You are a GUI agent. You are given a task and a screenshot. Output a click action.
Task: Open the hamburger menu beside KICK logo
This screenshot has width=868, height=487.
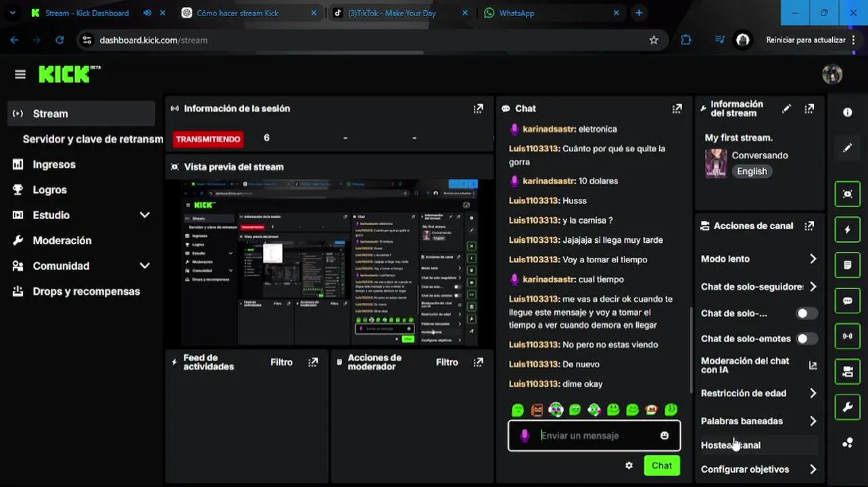(20, 74)
